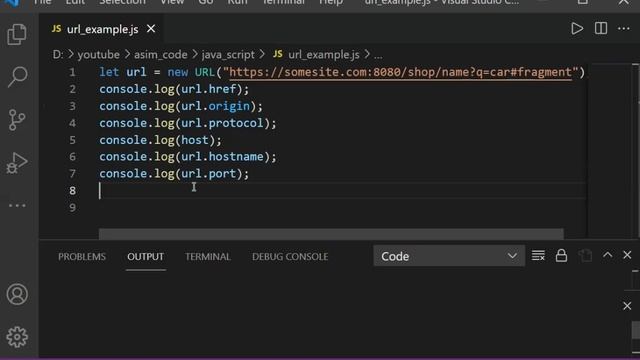Open the Search view in activity bar
Image resolution: width=640 pixels, height=360 pixels.
(17, 77)
